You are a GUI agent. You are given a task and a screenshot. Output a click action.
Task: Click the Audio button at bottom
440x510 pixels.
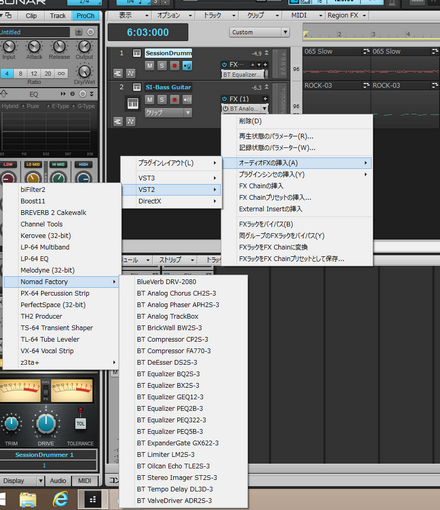pyautogui.click(x=58, y=481)
